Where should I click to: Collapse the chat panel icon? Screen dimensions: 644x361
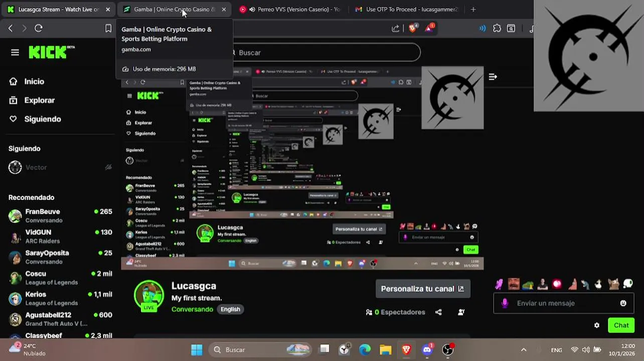tap(493, 77)
